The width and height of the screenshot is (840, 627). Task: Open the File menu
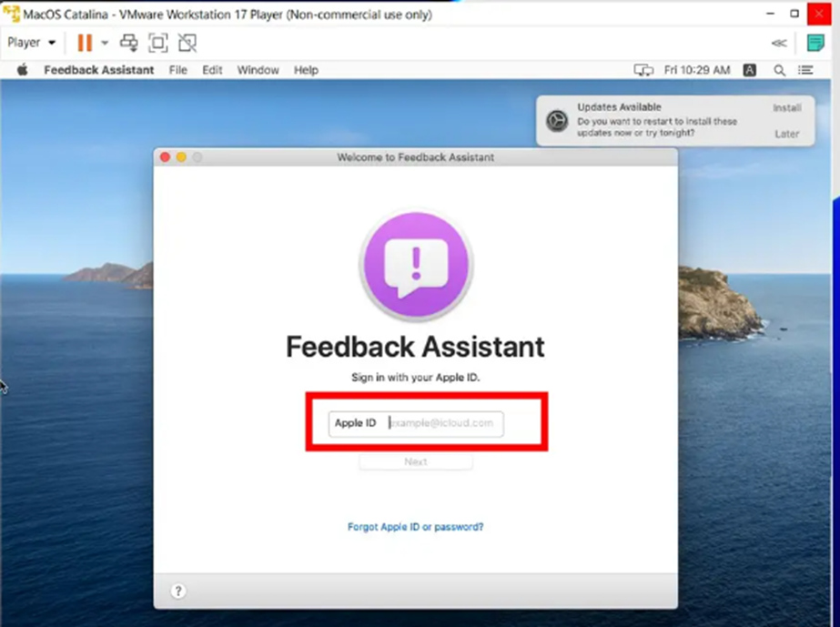[177, 70]
